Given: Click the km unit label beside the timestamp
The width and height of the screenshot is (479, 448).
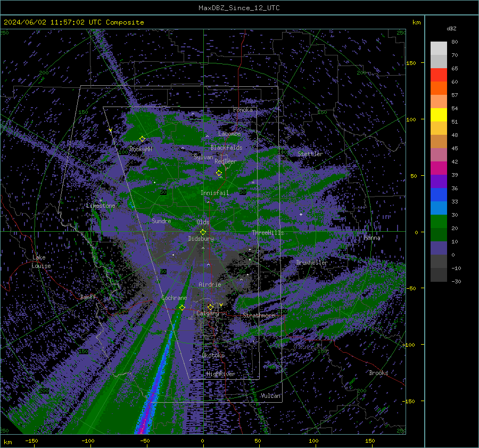Looking at the screenshot, I should pos(416,22).
